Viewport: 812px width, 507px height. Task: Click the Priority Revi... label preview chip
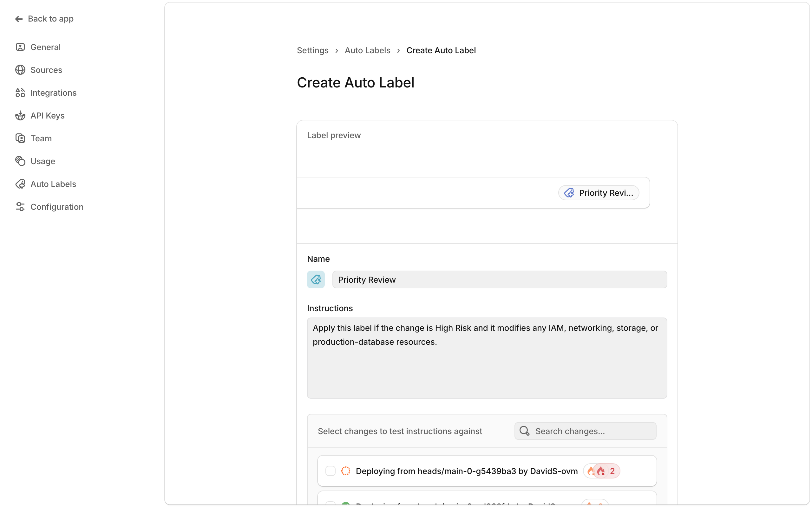pos(598,193)
